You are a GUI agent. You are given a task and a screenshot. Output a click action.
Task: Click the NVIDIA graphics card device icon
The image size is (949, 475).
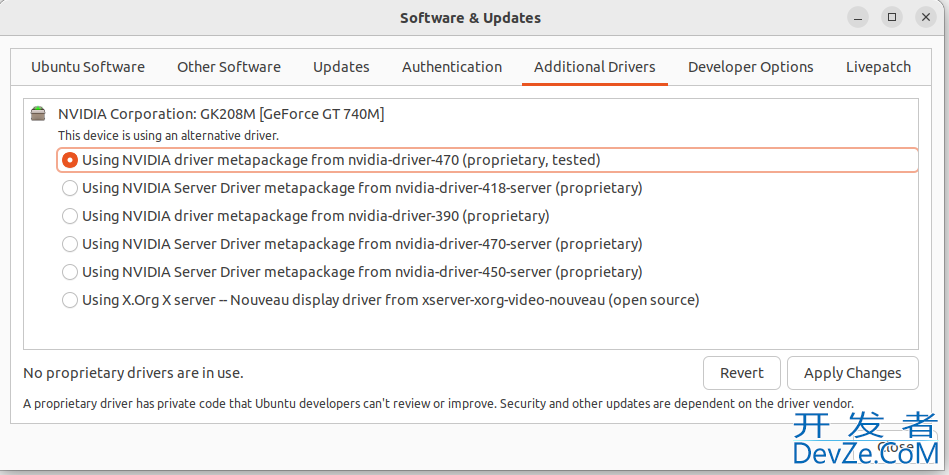(38, 114)
